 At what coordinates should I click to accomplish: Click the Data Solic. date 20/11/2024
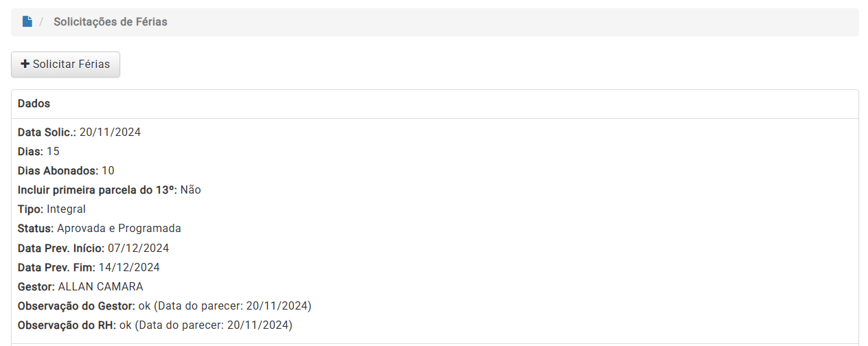110,132
